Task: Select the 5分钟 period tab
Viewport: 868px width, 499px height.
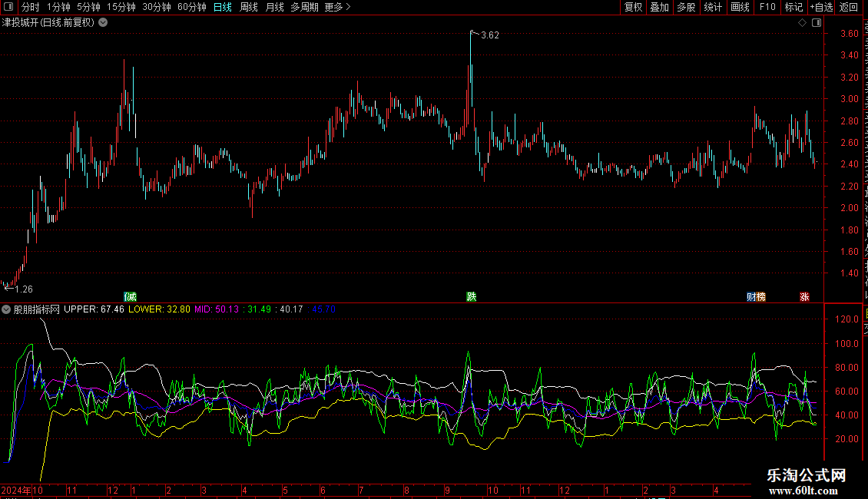Action: 88,7
